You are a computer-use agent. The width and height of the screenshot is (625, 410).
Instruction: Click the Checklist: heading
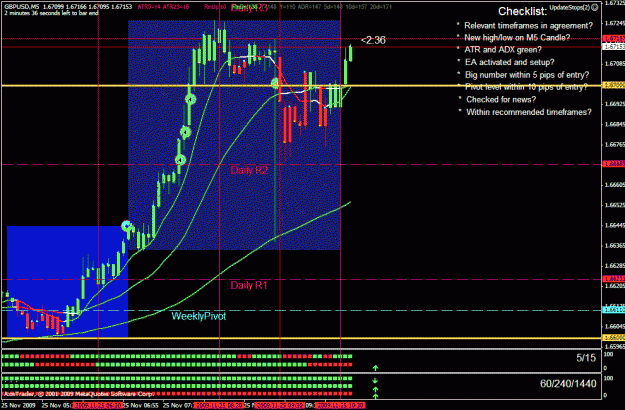point(522,12)
